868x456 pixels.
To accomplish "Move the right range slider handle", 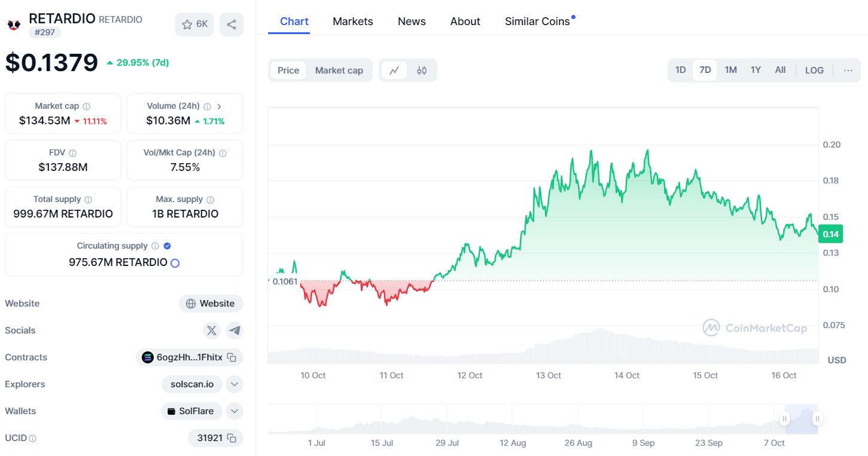I will click(x=817, y=419).
